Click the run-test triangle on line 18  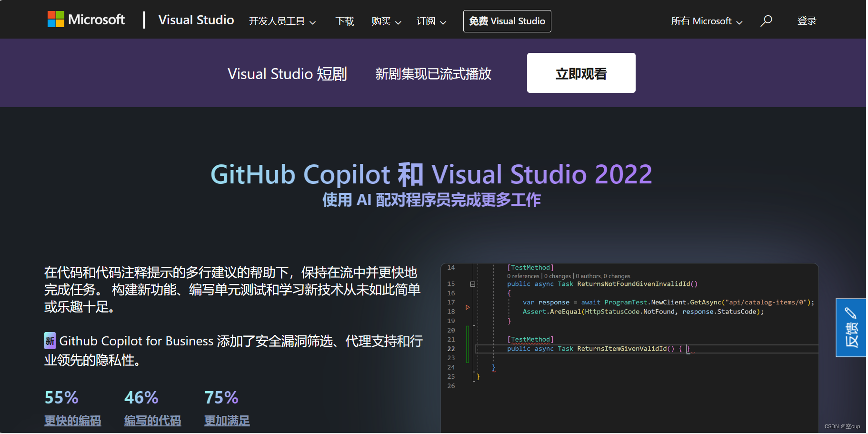[468, 307]
